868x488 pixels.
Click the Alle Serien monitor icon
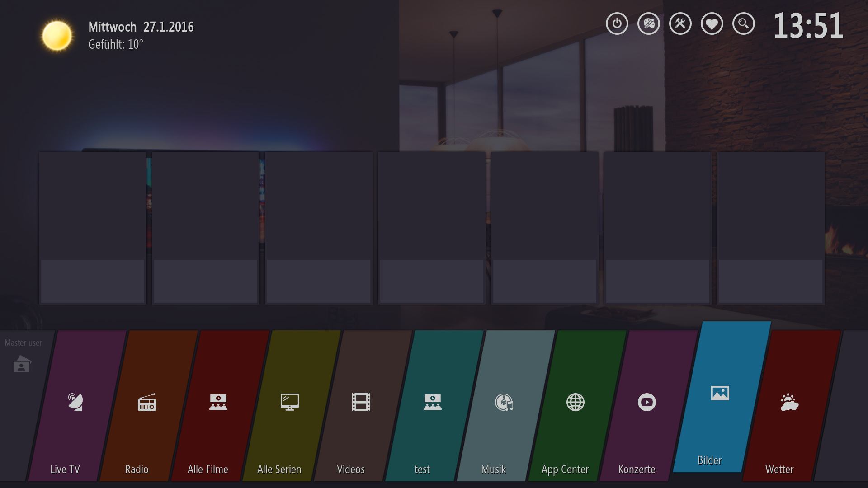290,402
